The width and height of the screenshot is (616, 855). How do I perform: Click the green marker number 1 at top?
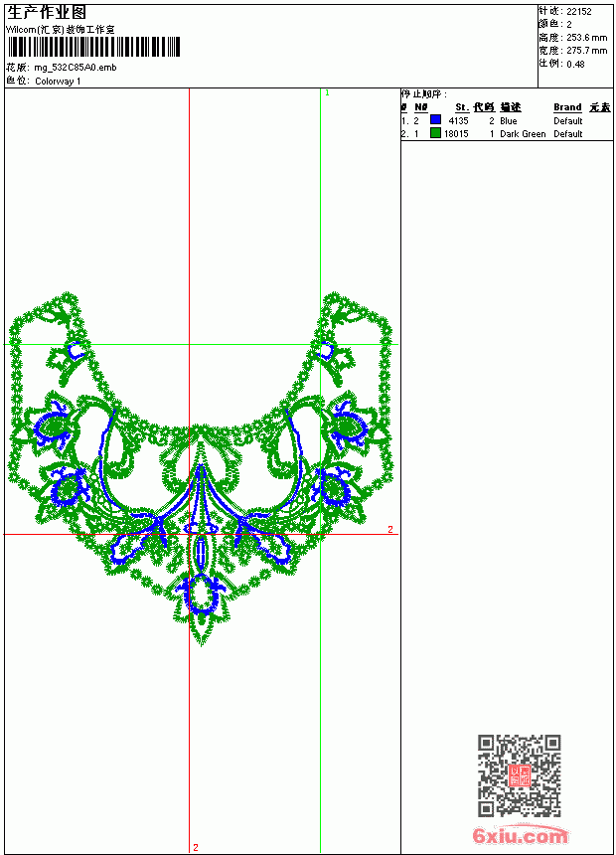click(327, 93)
